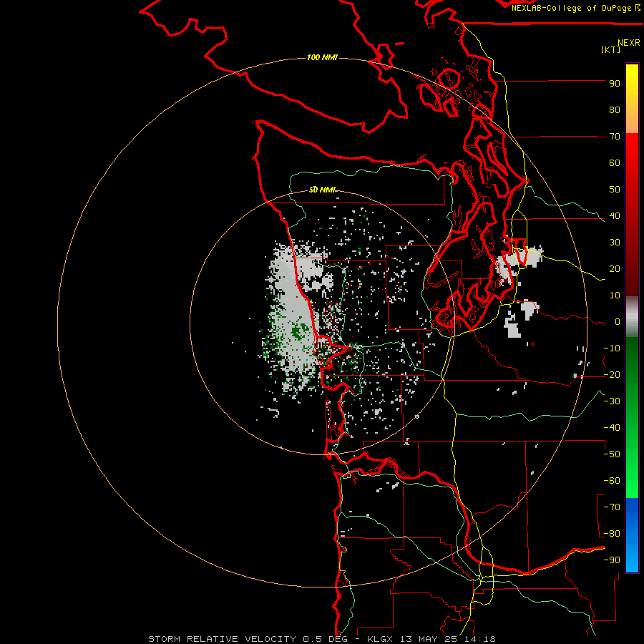Select the 20 value on the velocity scale
The width and height of the screenshot is (644, 644).
[x=615, y=268]
